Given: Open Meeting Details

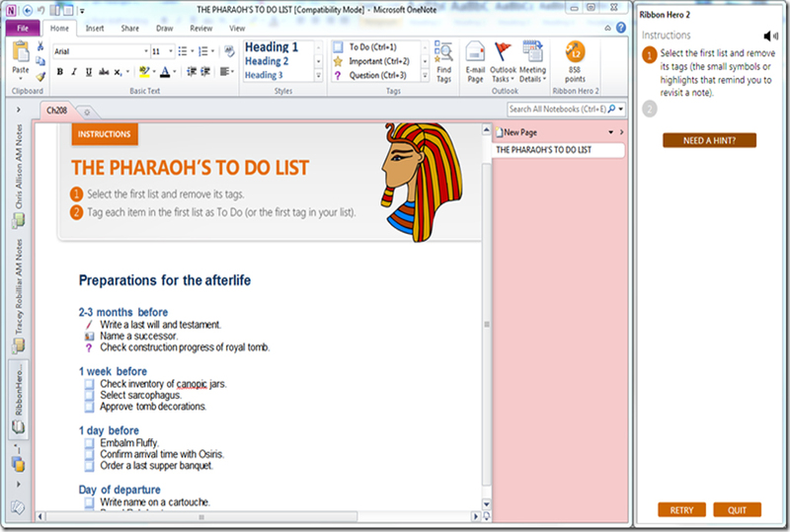Looking at the screenshot, I should (532, 61).
